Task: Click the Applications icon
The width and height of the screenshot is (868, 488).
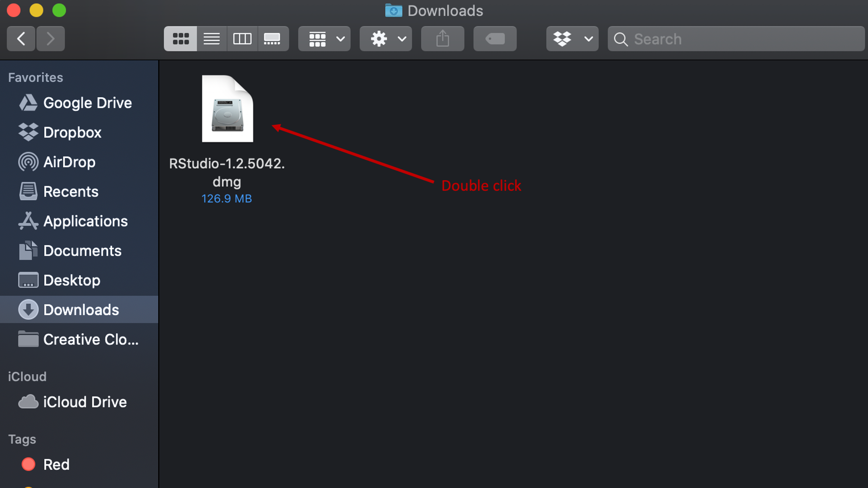Action: coord(28,221)
